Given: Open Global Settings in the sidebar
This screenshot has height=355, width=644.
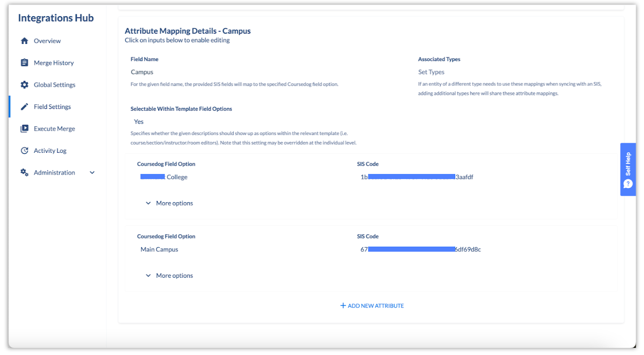Looking at the screenshot, I should pyautogui.click(x=54, y=85).
